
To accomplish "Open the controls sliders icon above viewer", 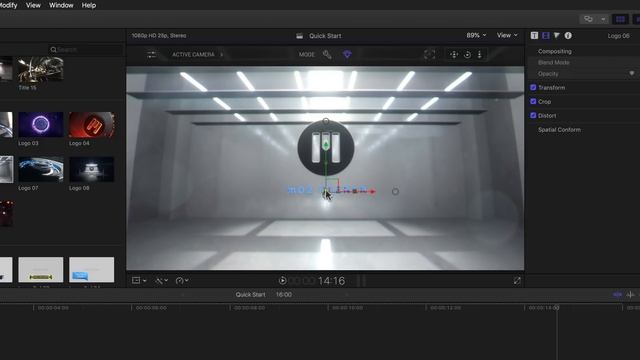I will pyautogui.click(x=151, y=54).
